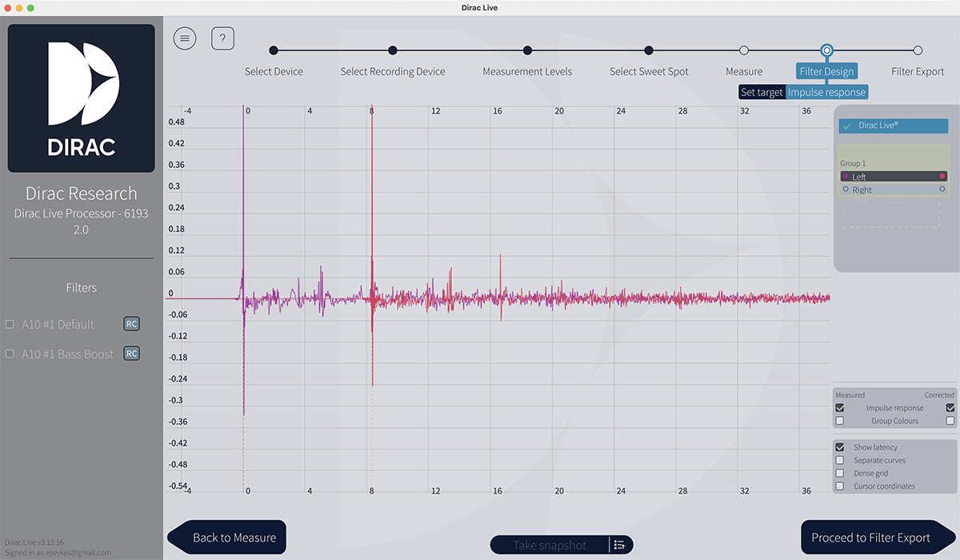Click the Dirac logo in sidebar

[x=82, y=98]
